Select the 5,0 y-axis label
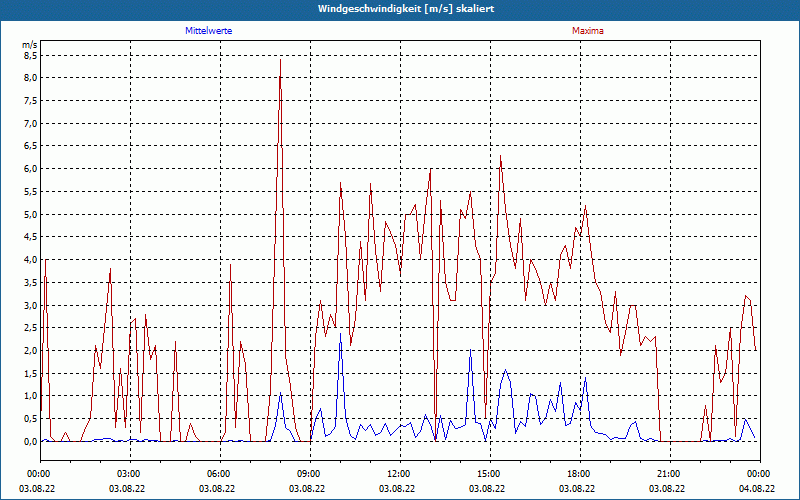 31,214
